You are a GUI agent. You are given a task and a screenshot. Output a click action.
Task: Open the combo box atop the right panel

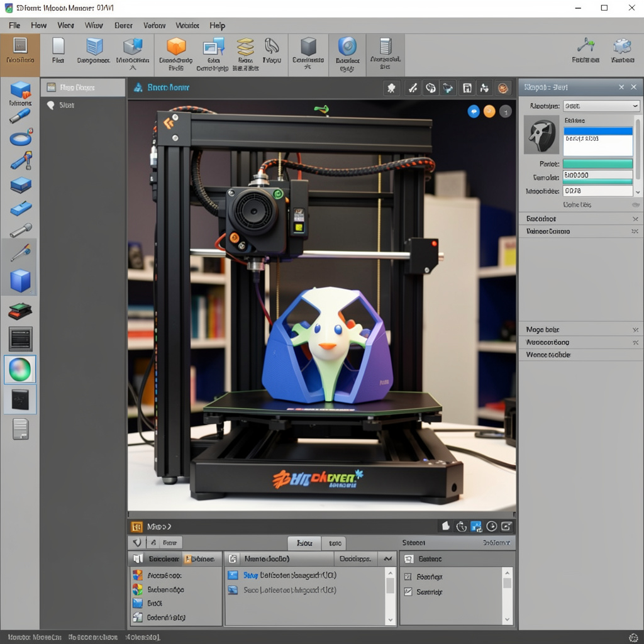(x=601, y=106)
